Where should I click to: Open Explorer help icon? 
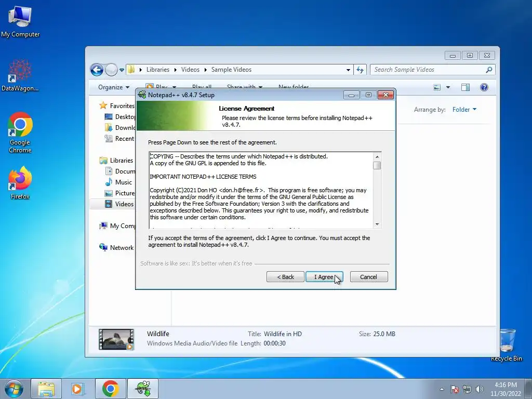(484, 87)
